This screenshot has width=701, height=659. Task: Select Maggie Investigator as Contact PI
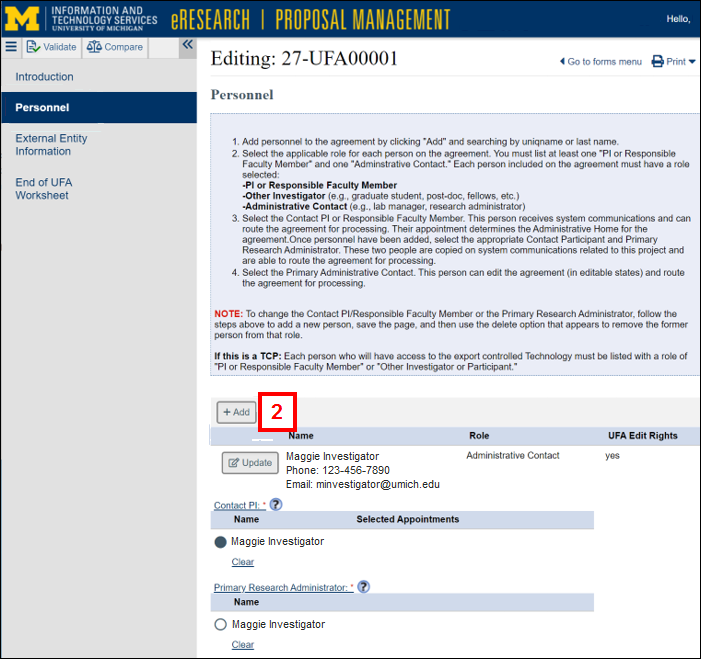220,542
